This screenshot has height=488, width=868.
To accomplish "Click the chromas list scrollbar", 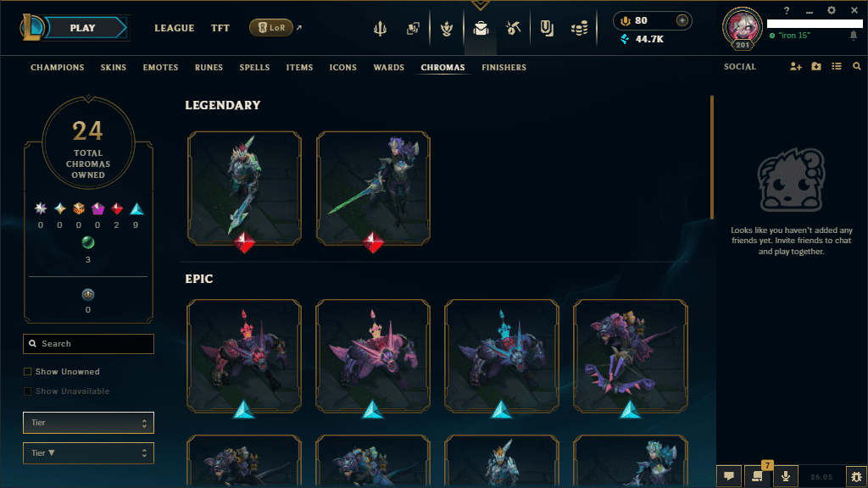I will pyautogui.click(x=712, y=157).
